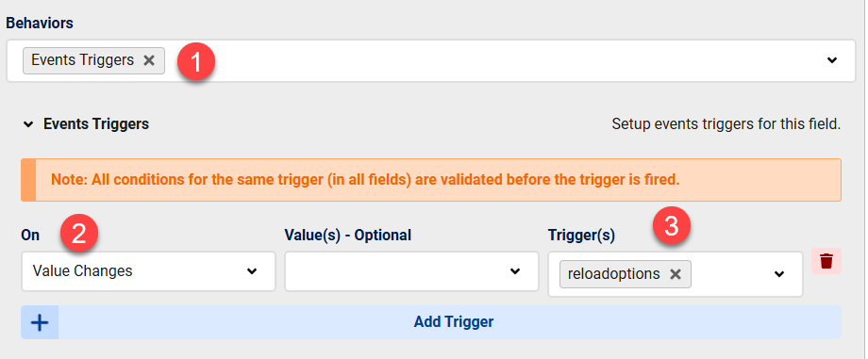Open the Behaviors dropdown arrow

click(x=832, y=60)
